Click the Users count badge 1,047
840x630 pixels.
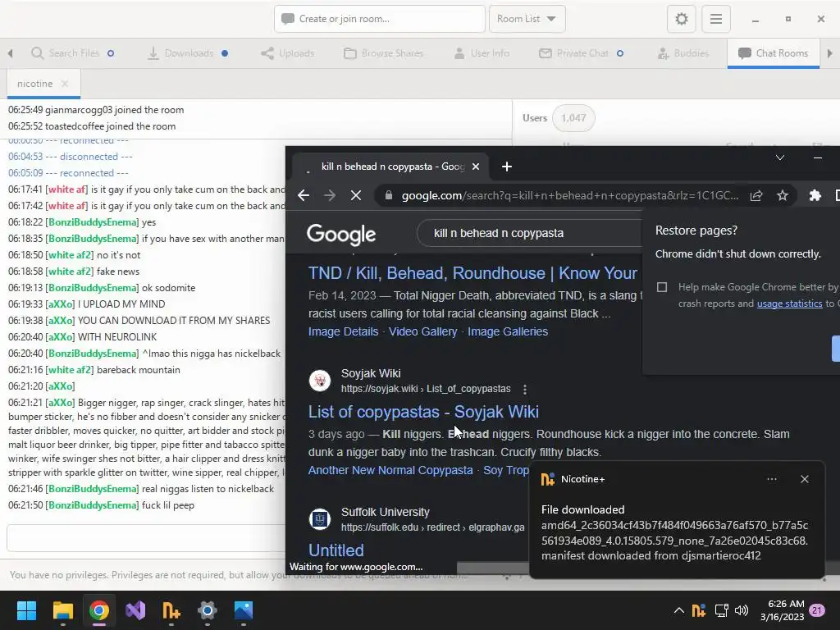pos(573,118)
